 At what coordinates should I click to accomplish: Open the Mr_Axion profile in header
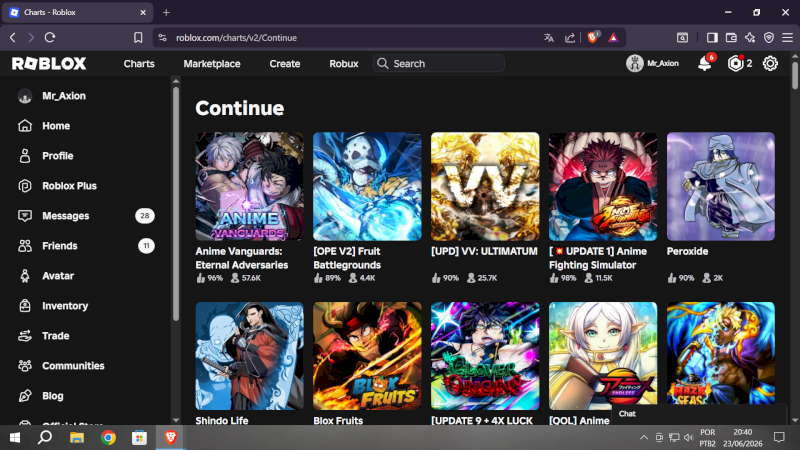653,63
